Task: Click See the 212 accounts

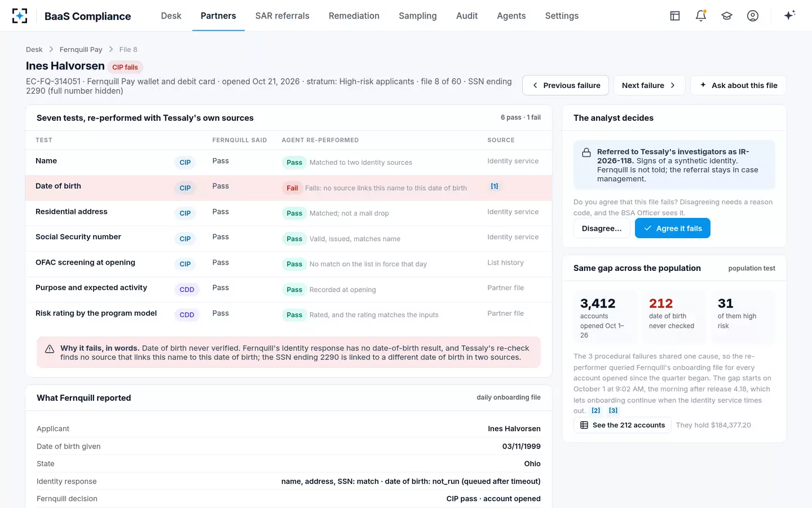Action: coord(623,425)
